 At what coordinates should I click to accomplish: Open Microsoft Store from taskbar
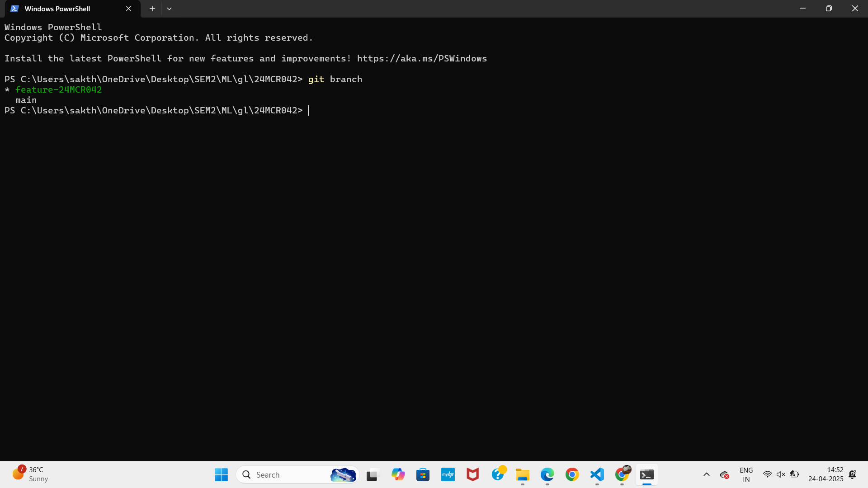[423, 474]
